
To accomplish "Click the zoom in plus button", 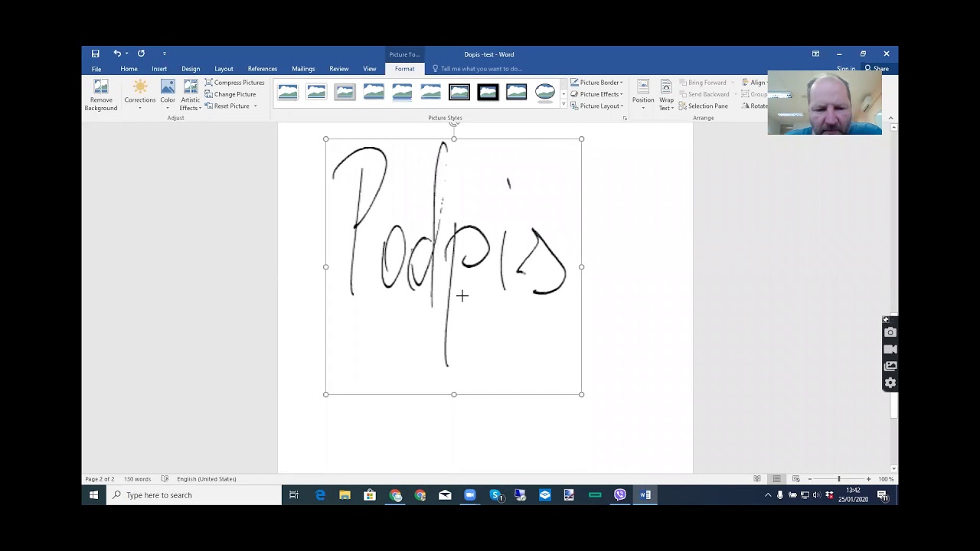I will (x=868, y=479).
